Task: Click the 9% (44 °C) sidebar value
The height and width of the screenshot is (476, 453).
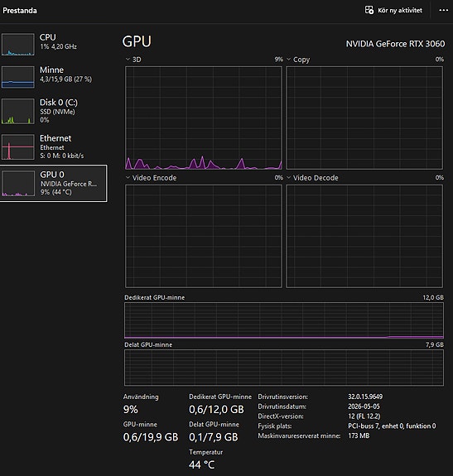Action: (x=55, y=192)
